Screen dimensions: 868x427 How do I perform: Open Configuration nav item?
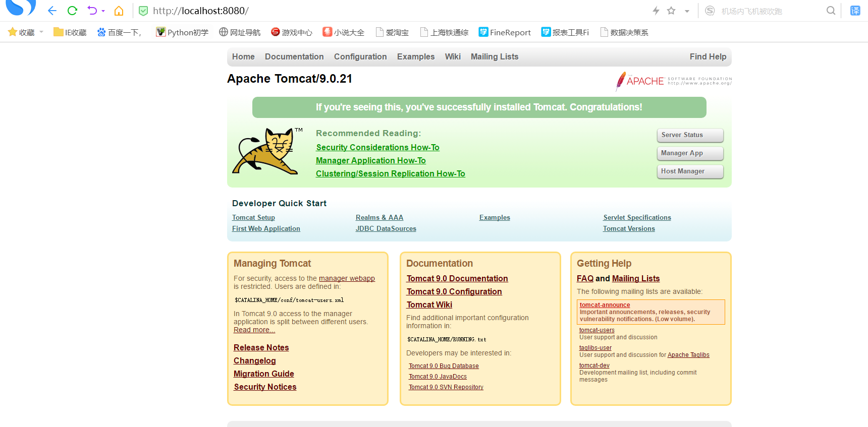point(360,56)
